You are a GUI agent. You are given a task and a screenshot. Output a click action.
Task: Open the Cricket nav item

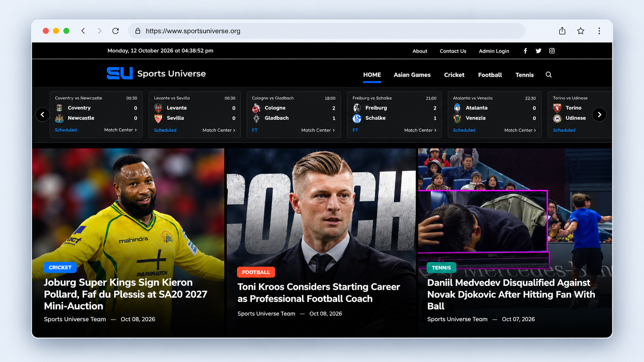[454, 75]
